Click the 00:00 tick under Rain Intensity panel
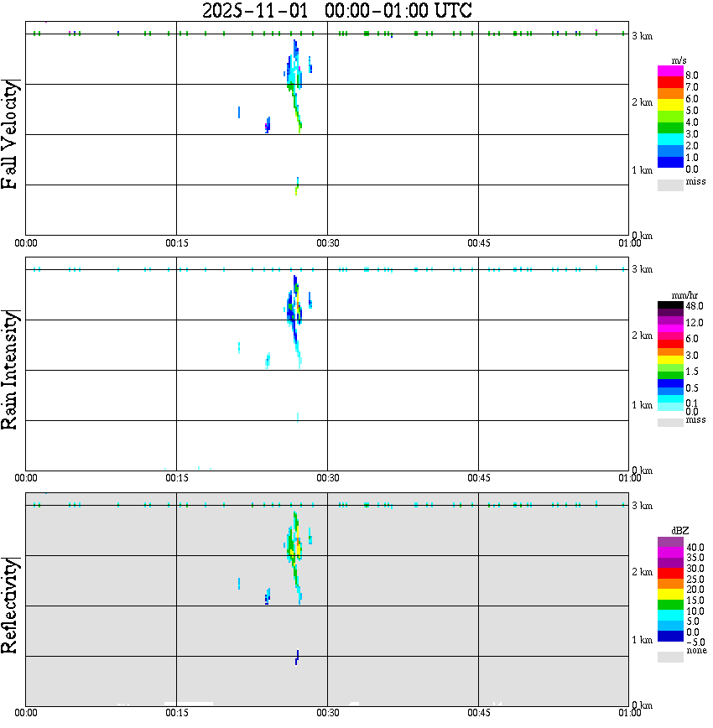 click(25, 478)
